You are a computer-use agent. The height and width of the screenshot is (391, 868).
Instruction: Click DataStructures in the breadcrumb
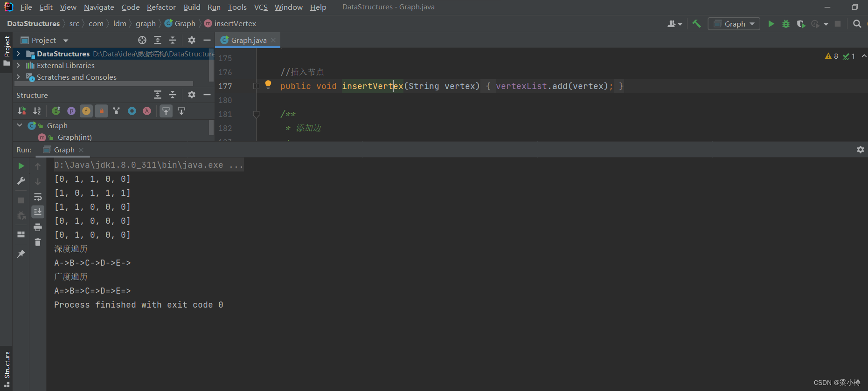click(x=34, y=23)
